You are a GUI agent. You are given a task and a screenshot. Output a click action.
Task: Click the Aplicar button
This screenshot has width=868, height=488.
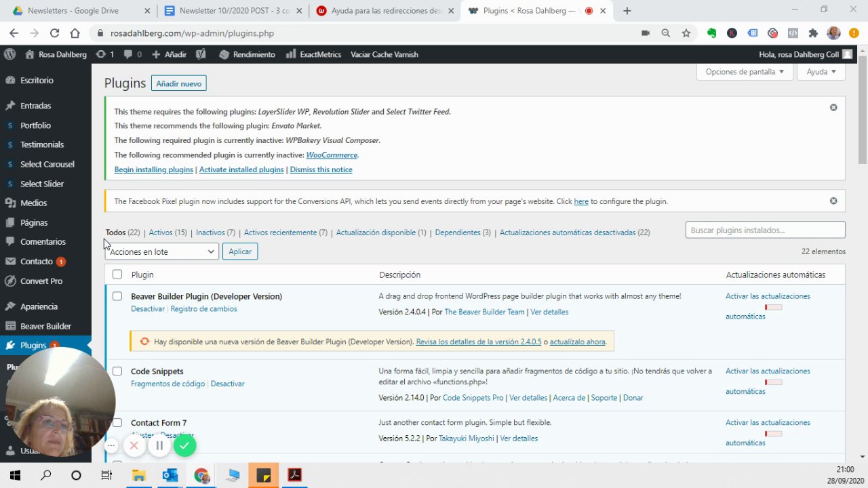tap(240, 251)
